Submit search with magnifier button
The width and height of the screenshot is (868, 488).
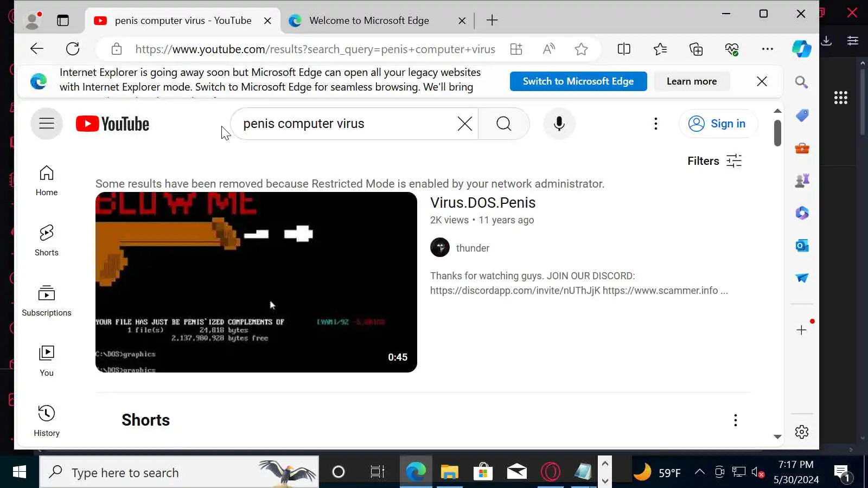(504, 124)
